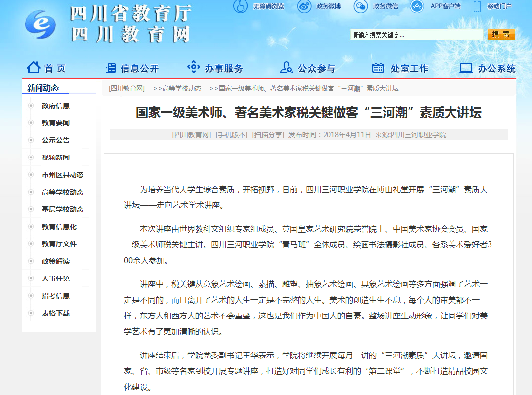Select 高等学校动态 in the left sidebar

click(63, 192)
